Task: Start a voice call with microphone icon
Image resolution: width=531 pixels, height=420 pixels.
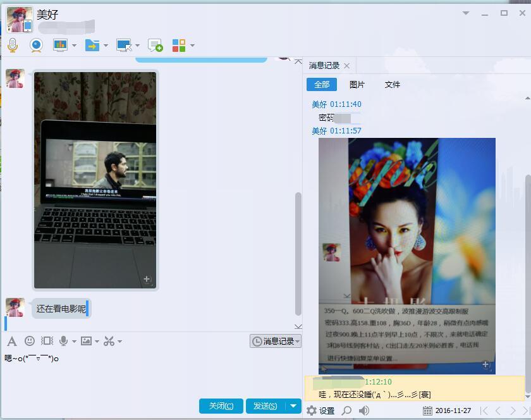Action: point(13,45)
